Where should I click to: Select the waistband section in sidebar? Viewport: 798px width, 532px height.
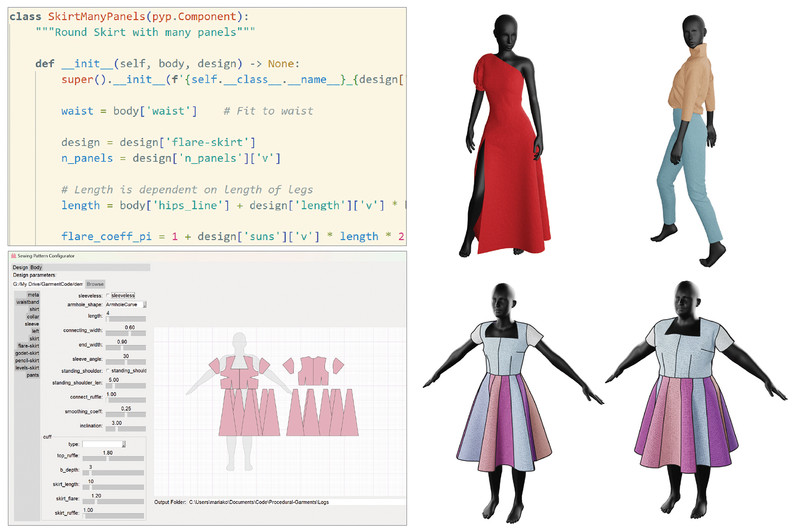(x=27, y=302)
